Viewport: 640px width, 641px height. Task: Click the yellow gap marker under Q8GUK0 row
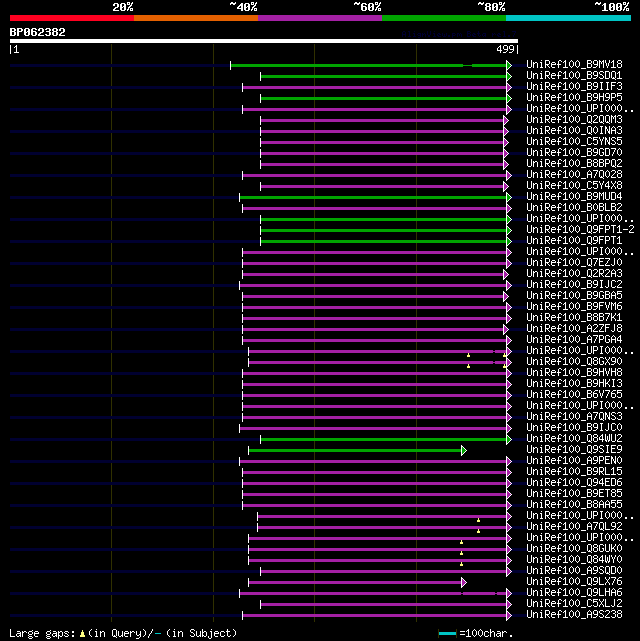click(461, 553)
